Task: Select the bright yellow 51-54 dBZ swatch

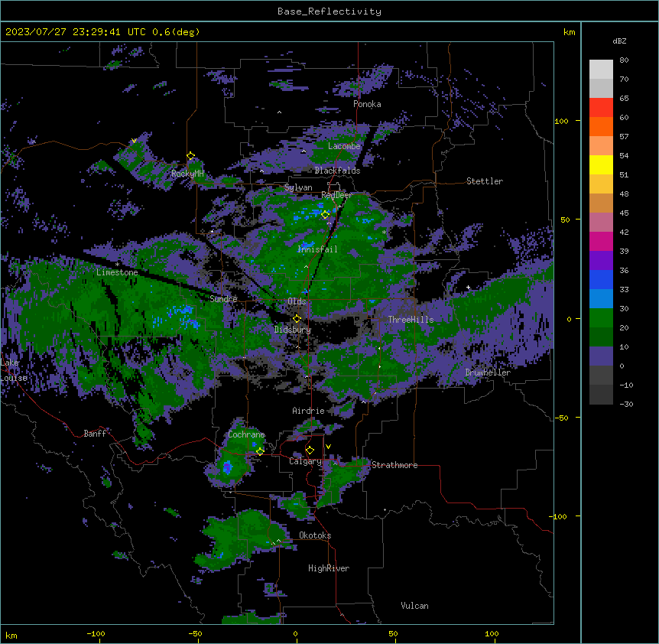Action: [601, 164]
